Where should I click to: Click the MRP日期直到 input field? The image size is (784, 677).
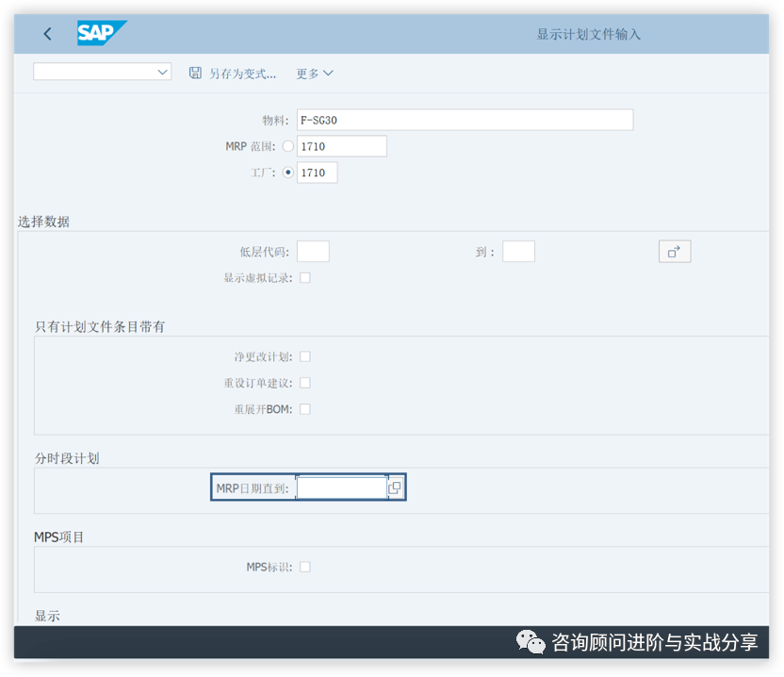pyautogui.click(x=344, y=487)
